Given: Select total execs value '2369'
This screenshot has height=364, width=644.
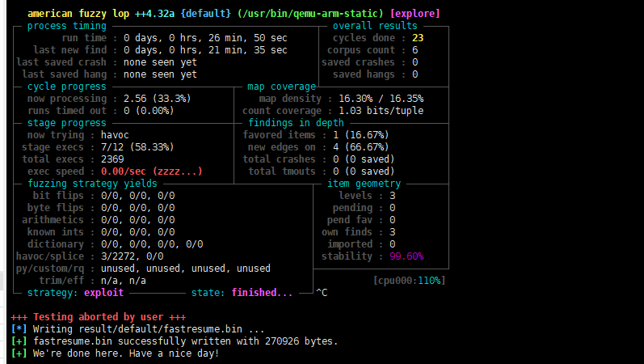Looking at the screenshot, I should 112,159.
